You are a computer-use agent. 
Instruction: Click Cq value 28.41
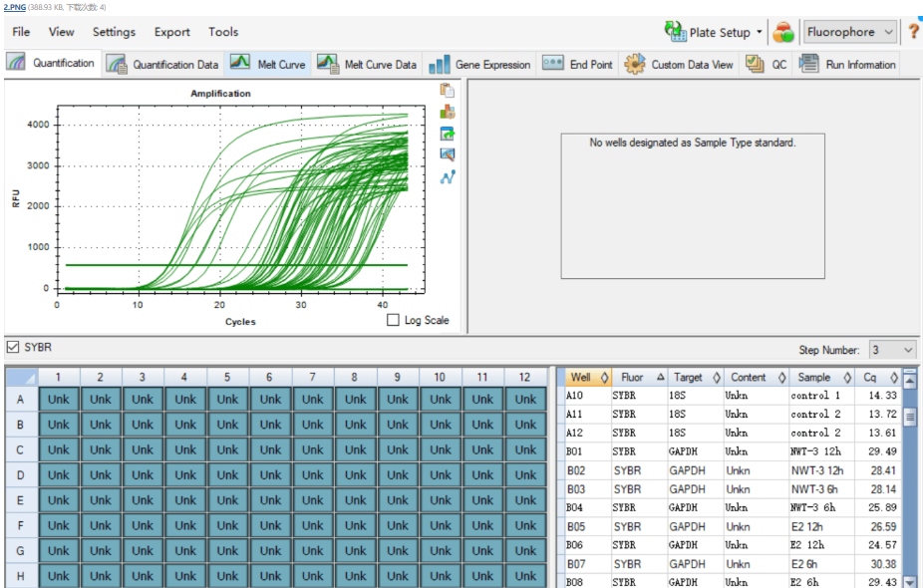883,470
